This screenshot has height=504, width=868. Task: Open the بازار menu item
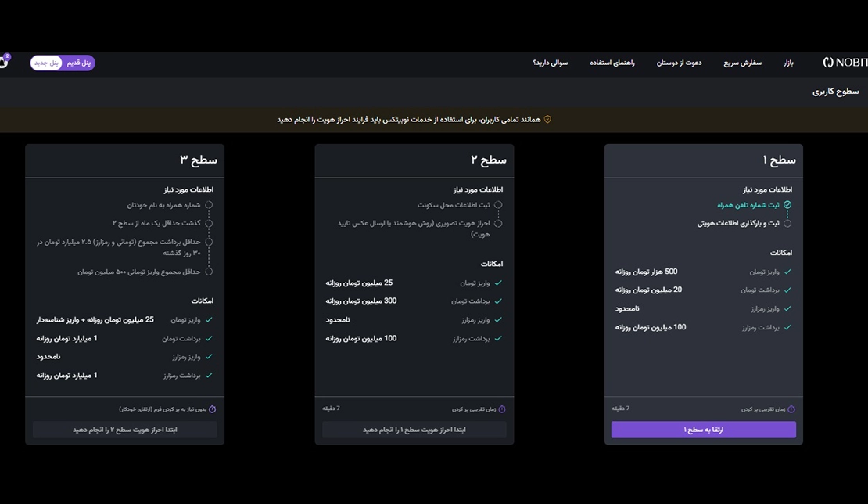pos(788,62)
